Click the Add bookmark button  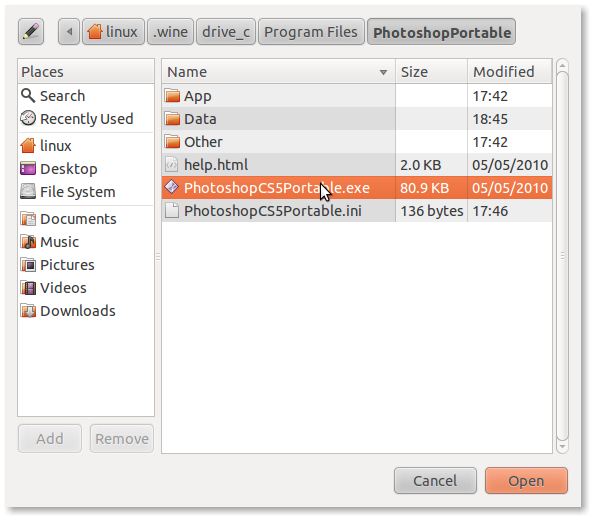click(x=50, y=438)
